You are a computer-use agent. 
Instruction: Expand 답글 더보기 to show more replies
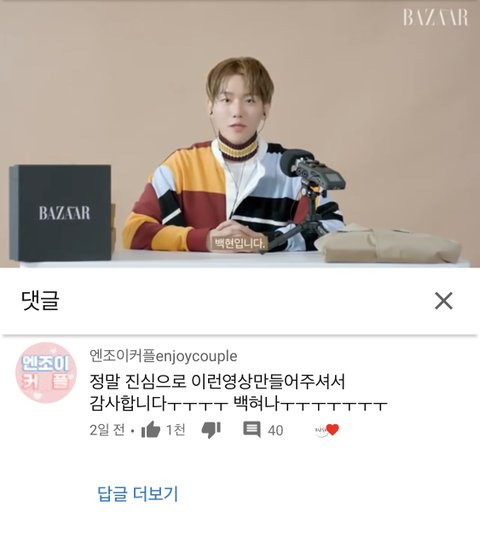(x=138, y=493)
